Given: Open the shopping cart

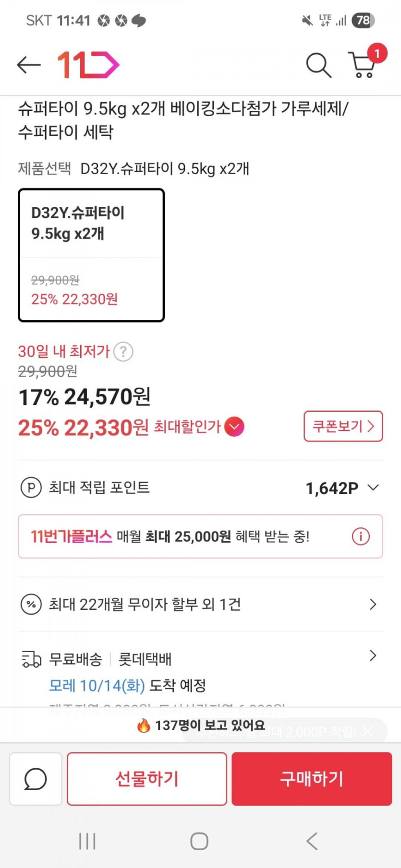Looking at the screenshot, I should pyautogui.click(x=363, y=65).
